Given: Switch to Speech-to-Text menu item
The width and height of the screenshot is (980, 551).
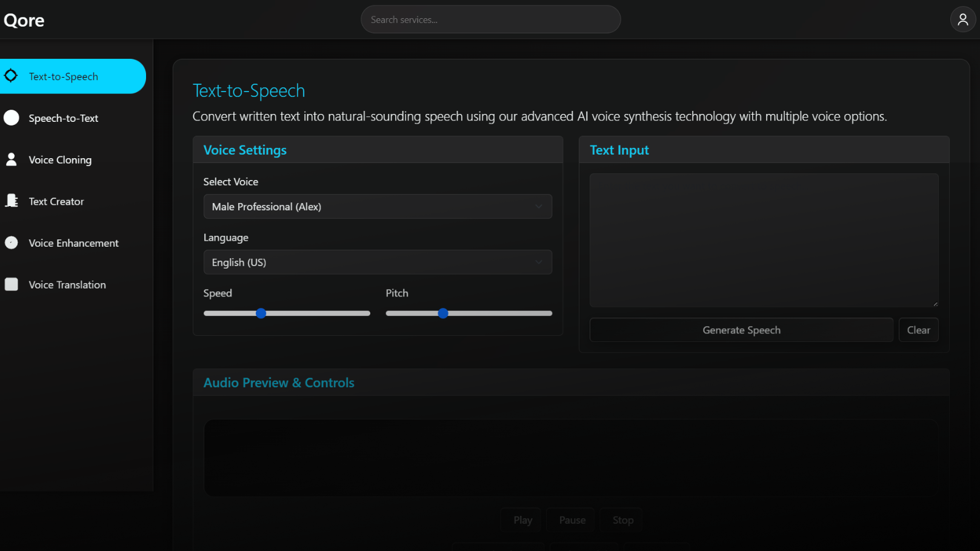Looking at the screenshot, I should click(64, 118).
